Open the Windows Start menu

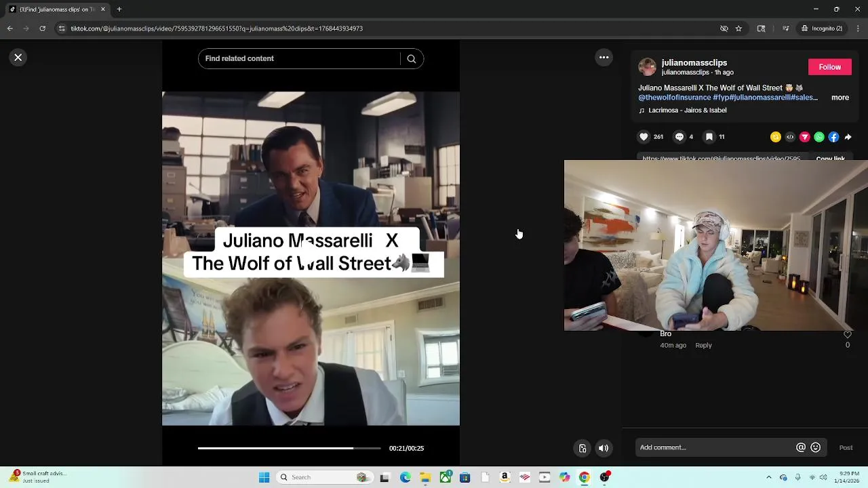(x=264, y=478)
